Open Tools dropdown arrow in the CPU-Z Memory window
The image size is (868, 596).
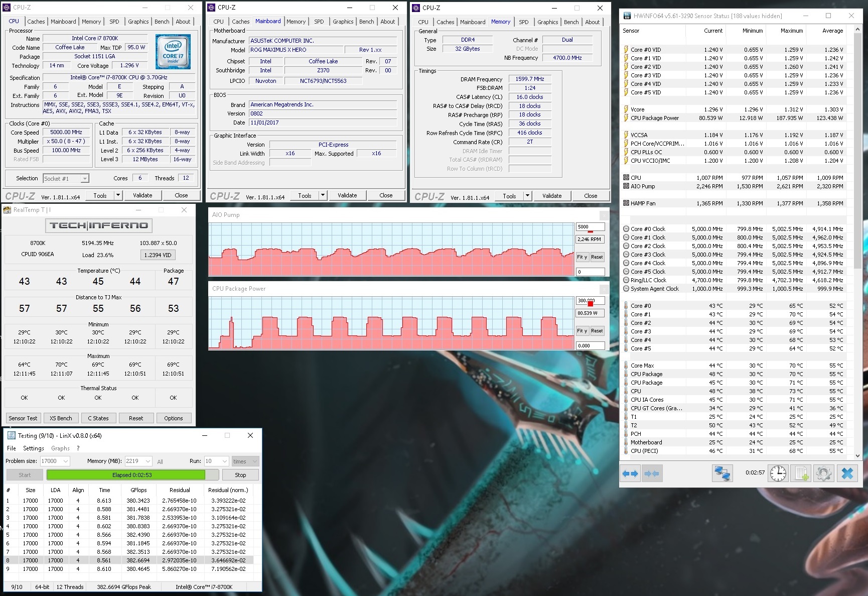(527, 196)
